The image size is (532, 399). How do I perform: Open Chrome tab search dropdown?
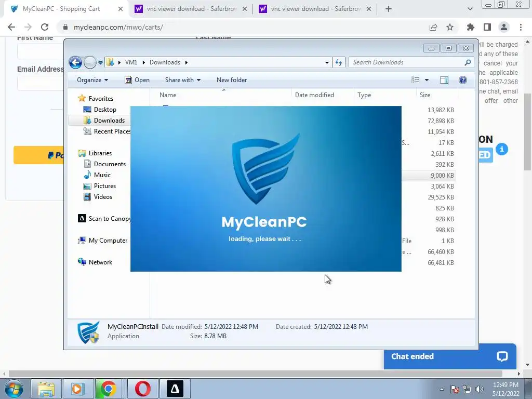coord(470,9)
